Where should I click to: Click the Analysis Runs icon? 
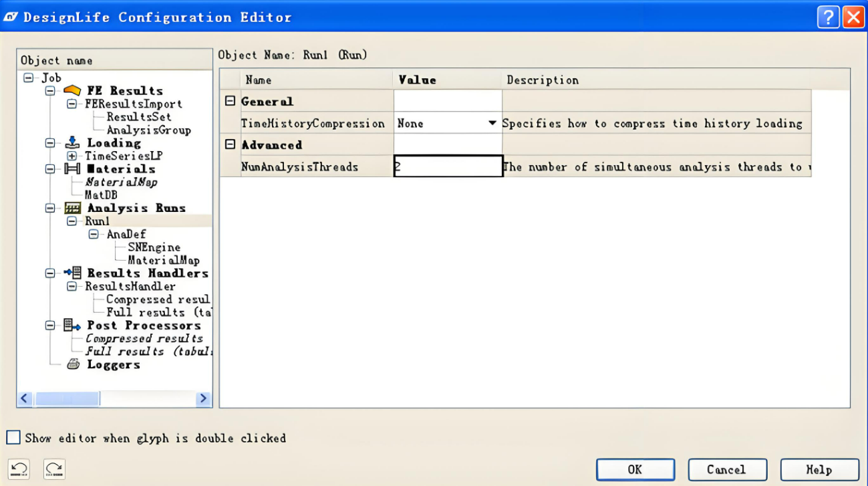coord(72,208)
